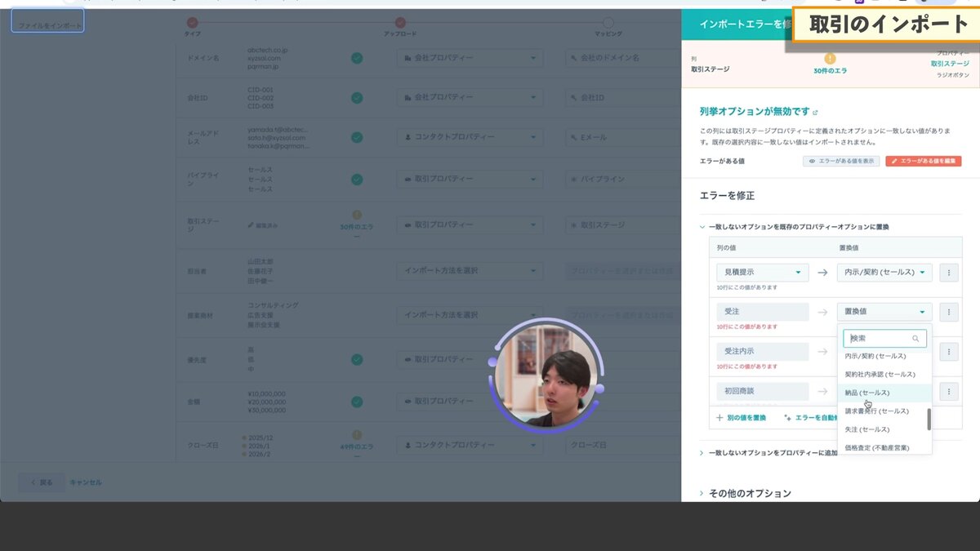Click the magnifier icon in the dropdown search box
This screenshot has width=980, height=551.
[915, 338]
